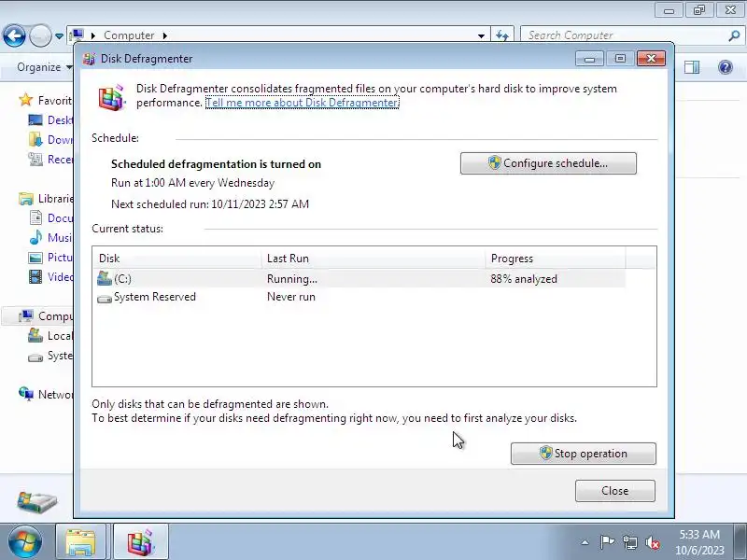Open Action Center flag icon in tray
Screen dimensions: 747x560
(607, 542)
